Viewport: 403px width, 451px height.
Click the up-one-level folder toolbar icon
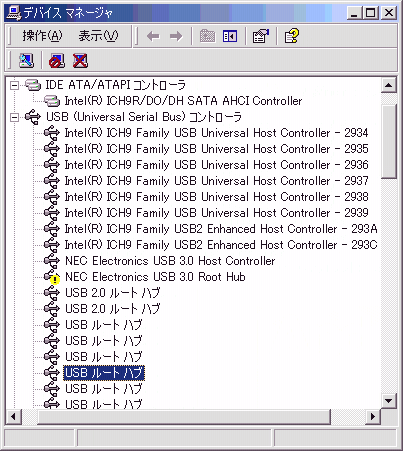click(x=207, y=36)
